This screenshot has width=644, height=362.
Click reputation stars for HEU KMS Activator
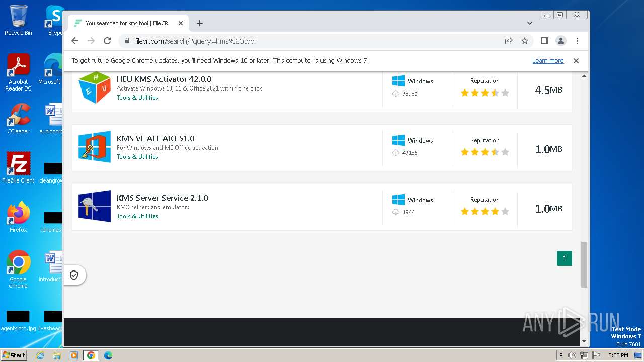coord(485,93)
